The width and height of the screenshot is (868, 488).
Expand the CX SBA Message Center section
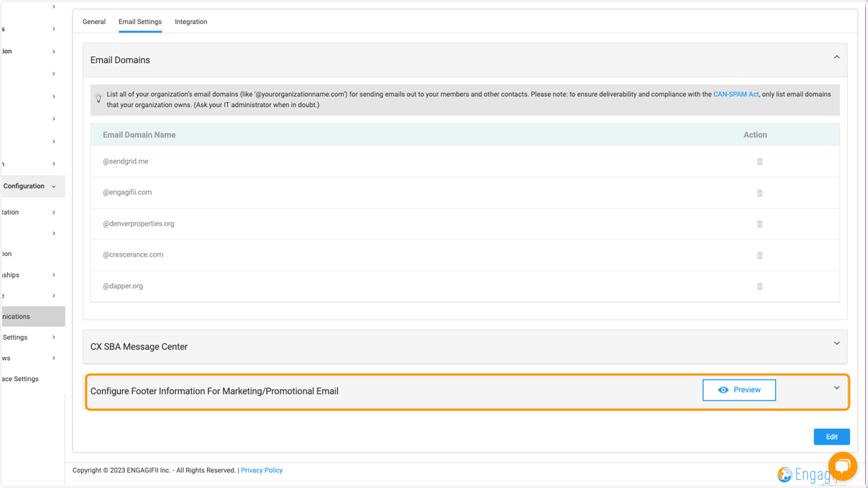[x=837, y=343]
